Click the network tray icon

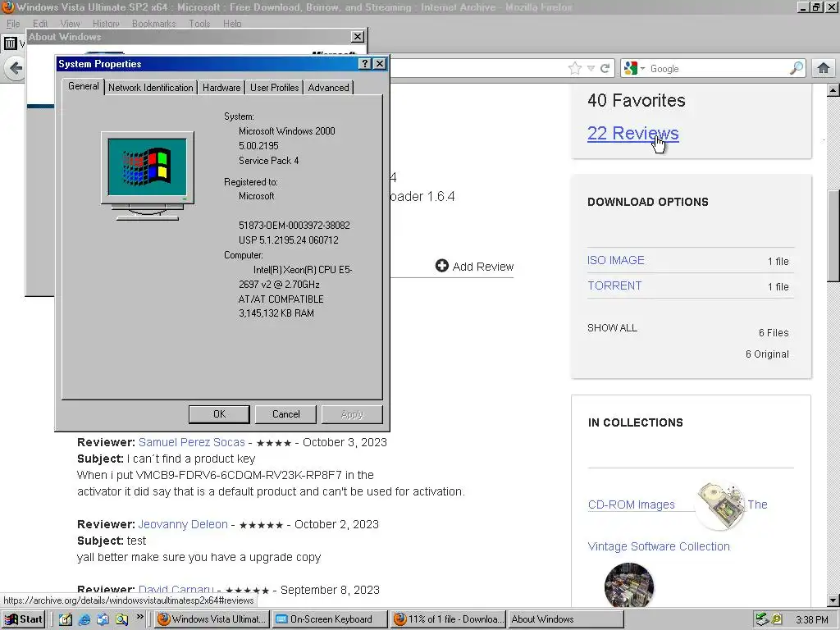(x=762, y=619)
